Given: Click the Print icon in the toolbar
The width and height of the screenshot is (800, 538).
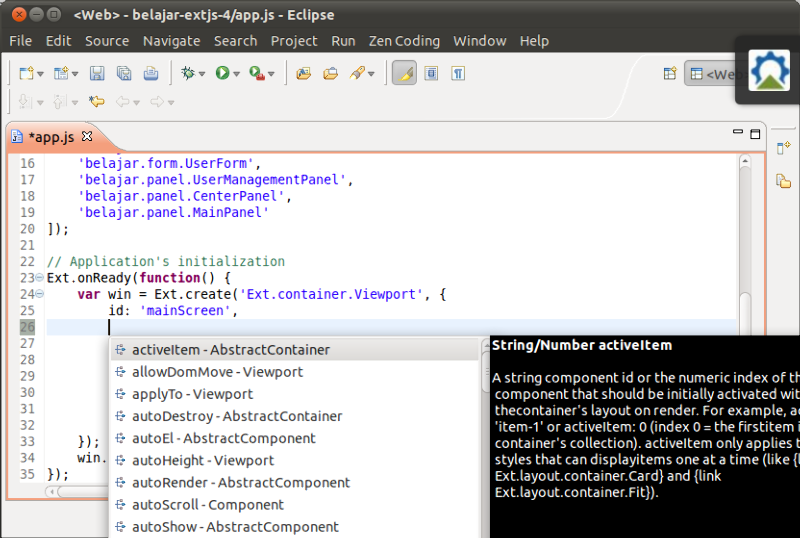Looking at the screenshot, I should click(x=150, y=73).
